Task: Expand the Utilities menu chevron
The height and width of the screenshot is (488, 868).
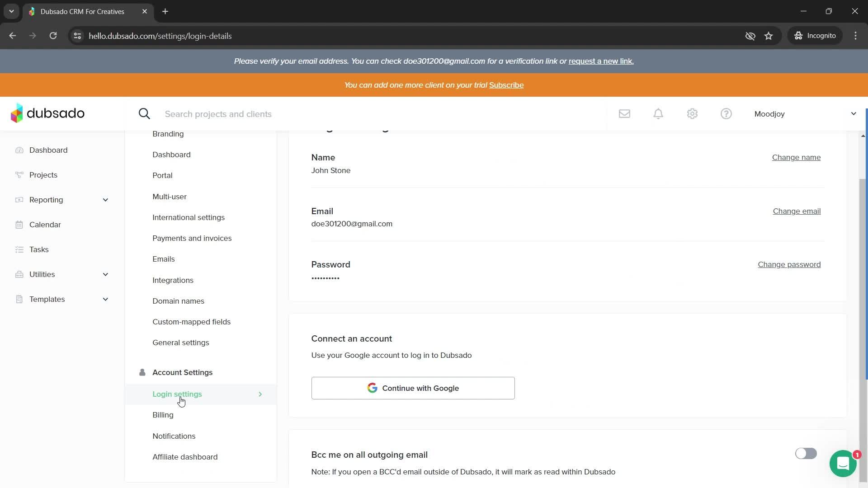Action: pyautogui.click(x=105, y=274)
